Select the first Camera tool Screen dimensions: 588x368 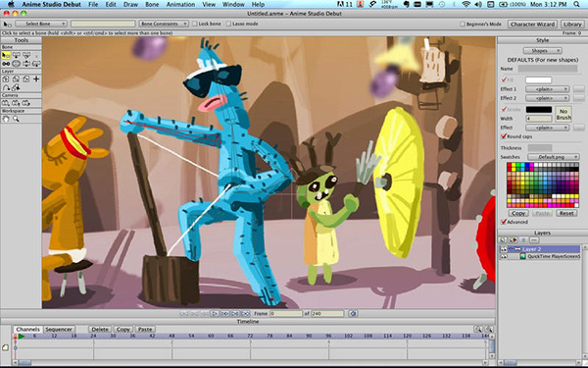click(6, 103)
